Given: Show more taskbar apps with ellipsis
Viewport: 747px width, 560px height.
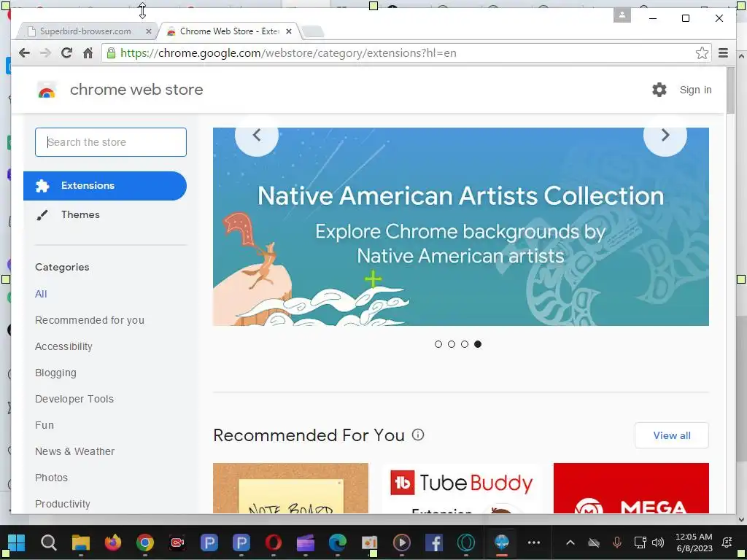Looking at the screenshot, I should 533,542.
